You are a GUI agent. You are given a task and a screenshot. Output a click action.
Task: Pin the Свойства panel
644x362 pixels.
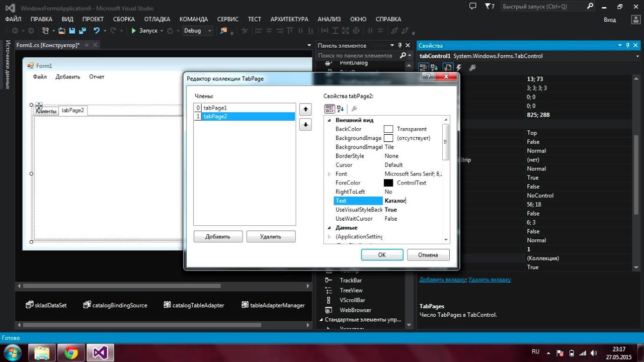pos(628,45)
